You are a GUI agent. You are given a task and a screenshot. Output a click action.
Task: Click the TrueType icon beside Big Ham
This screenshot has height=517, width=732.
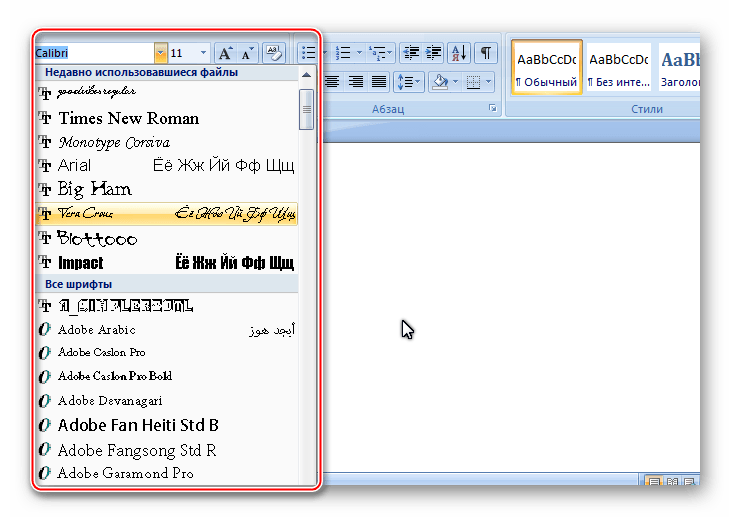(45, 189)
